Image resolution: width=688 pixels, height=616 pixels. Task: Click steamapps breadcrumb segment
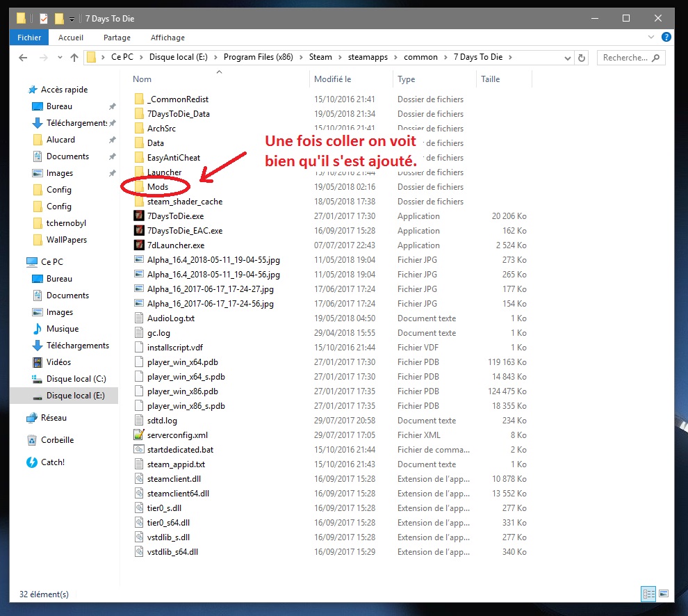(368, 57)
